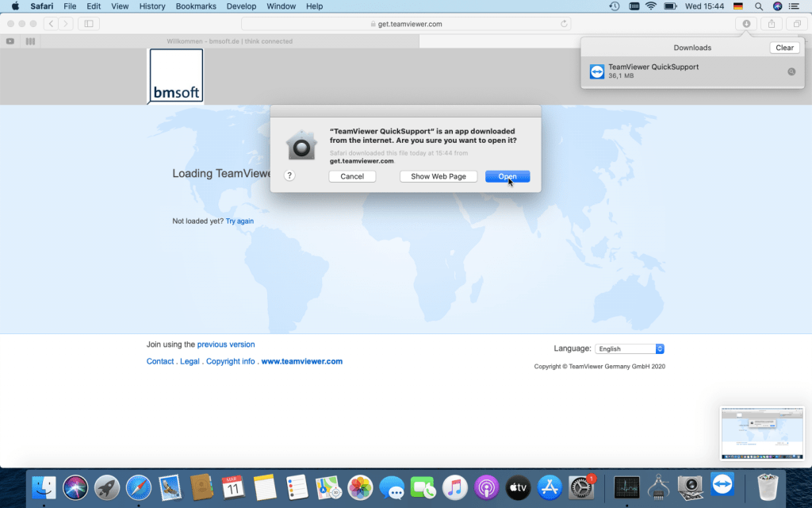
Task: Expand the Language dropdown set to English
Action: (x=629, y=349)
